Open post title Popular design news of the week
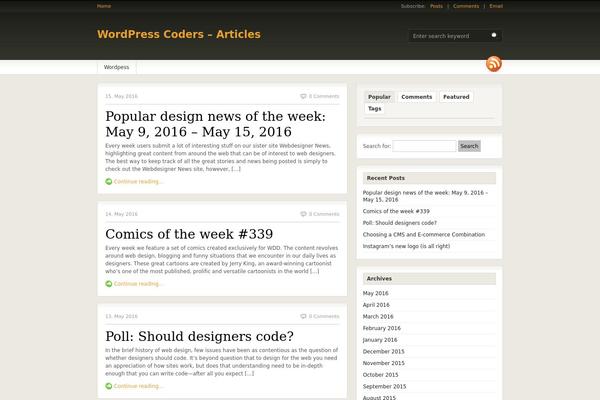Screen dimensions: 600x400 point(215,124)
